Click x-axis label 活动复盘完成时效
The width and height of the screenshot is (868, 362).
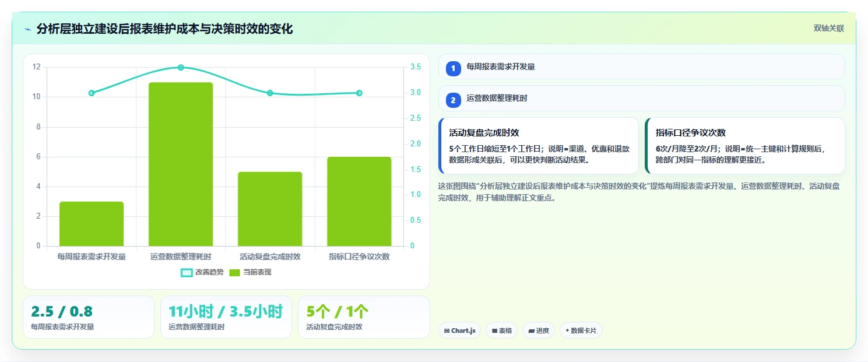[270, 256]
